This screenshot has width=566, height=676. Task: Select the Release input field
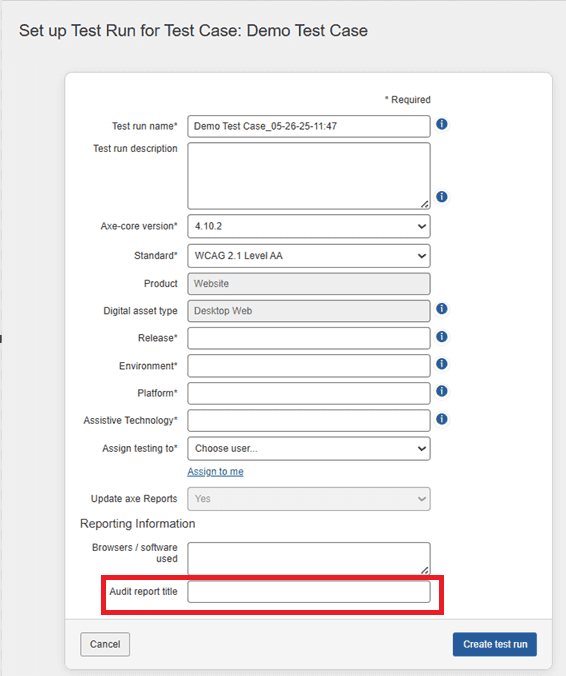pyautogui.click(x=309, y=338)
